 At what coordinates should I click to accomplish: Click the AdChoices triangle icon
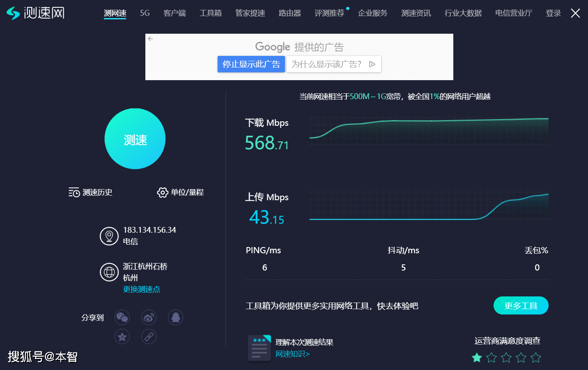pos(372,64)
